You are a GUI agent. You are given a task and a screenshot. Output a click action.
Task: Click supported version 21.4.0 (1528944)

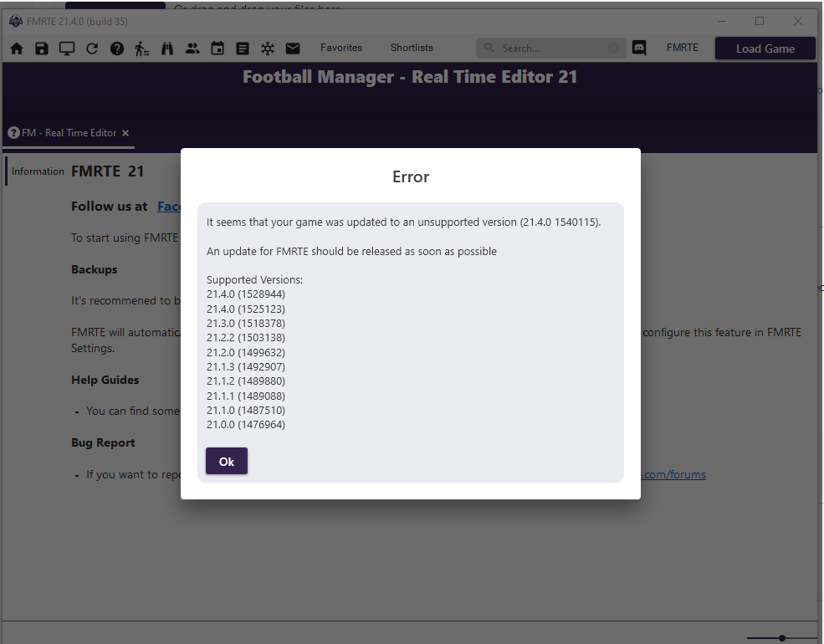(x=246, y=294)
